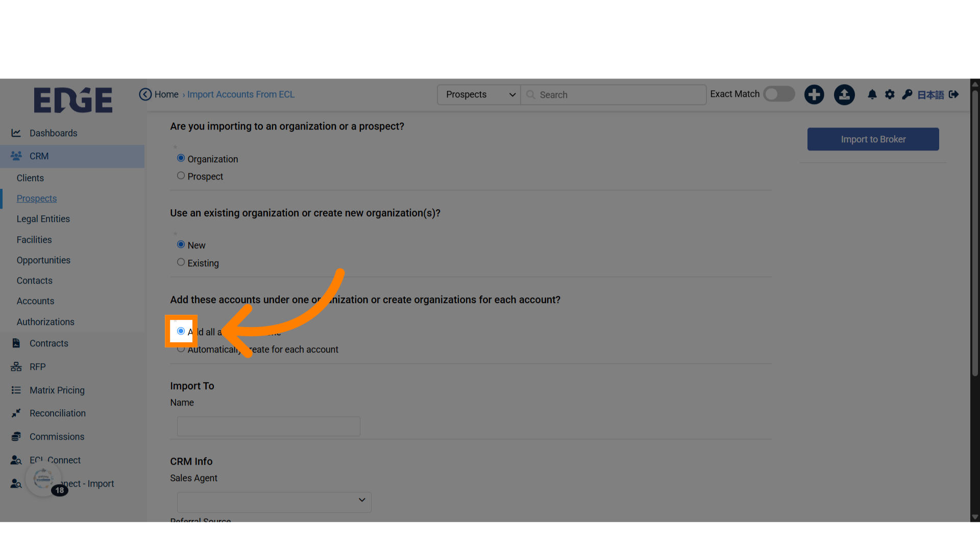Viewport: 980px width, 551px height.
Task: Select Automatically create for each account radio
Action: coord(181,349)
